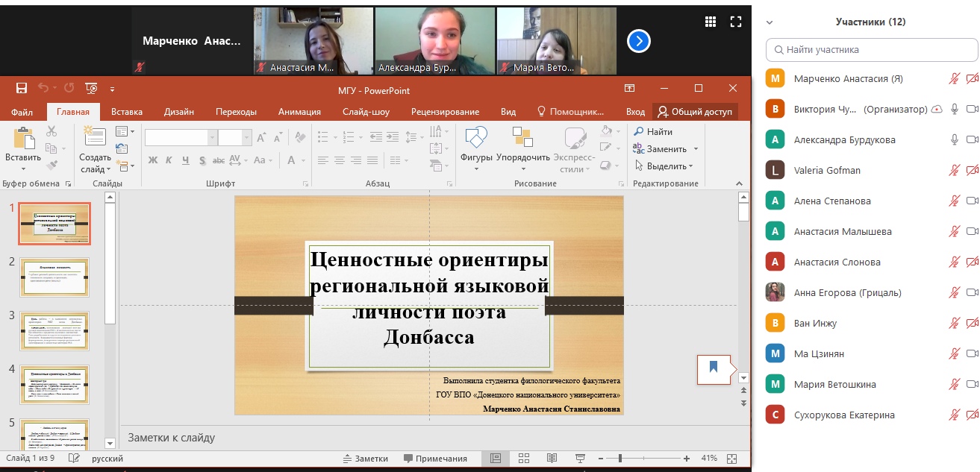Switch to the Рецензирование tab

445,112
